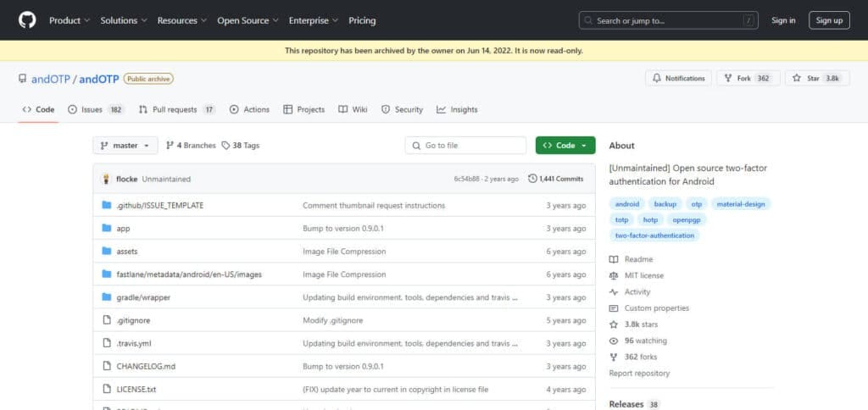868x410 pixels.
Task: Click the Go to file search field
Action: tap(465, 146)
